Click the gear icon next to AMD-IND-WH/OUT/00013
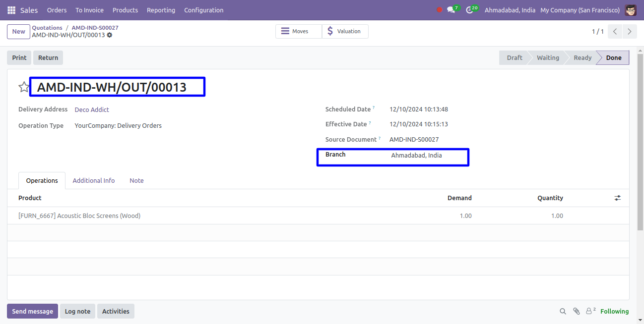The width and height of the screenshot is (644, 324). 110,35
